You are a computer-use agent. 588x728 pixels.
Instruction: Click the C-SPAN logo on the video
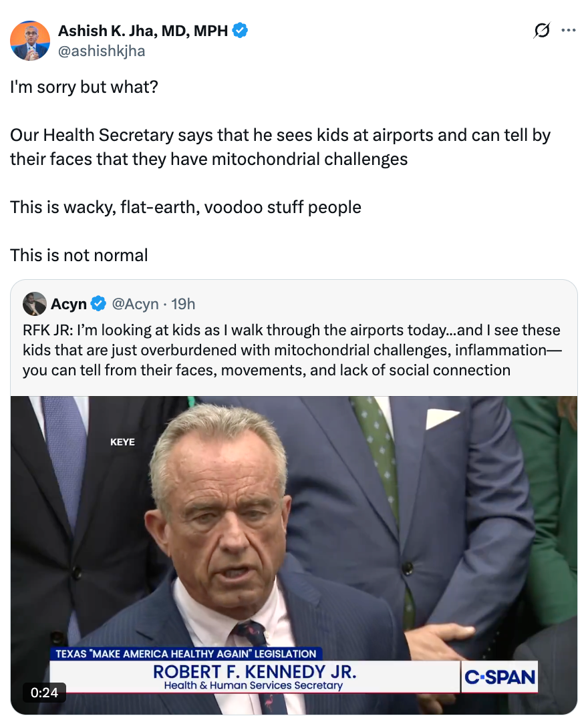(x=498, y=677)
